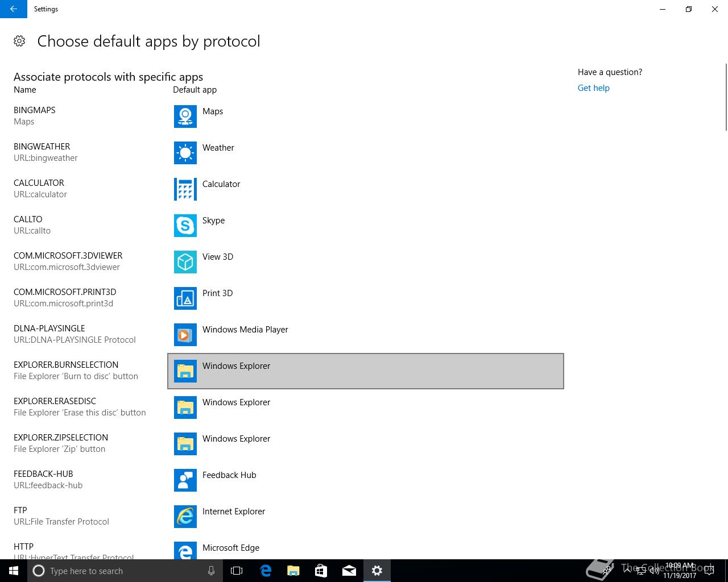Screen dimensions: 728x582
Task: Click the Type here to search box
Action: coord(125,571)
